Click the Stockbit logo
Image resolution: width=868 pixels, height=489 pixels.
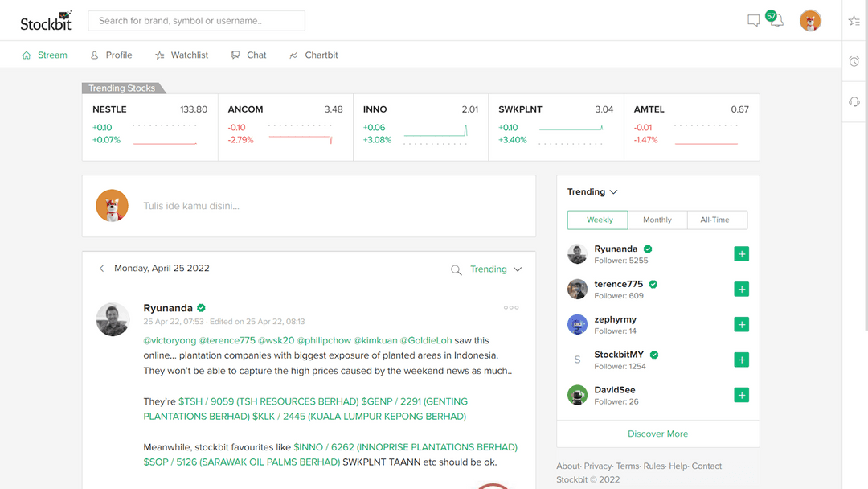coord(44,20)
